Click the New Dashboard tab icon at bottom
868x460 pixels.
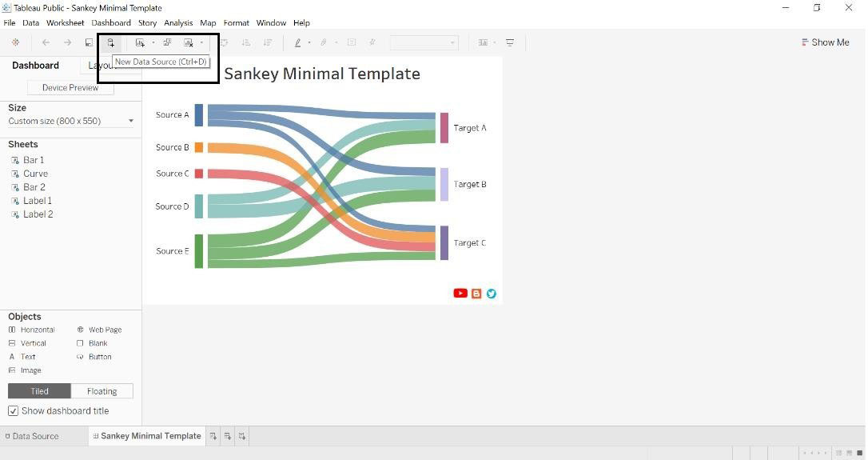click(x=228, y=437)
